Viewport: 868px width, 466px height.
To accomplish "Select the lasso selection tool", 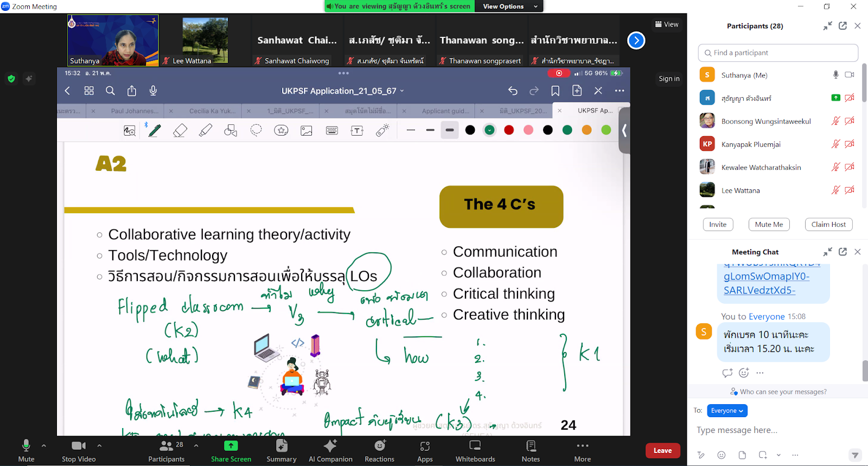I will [256, 130].
